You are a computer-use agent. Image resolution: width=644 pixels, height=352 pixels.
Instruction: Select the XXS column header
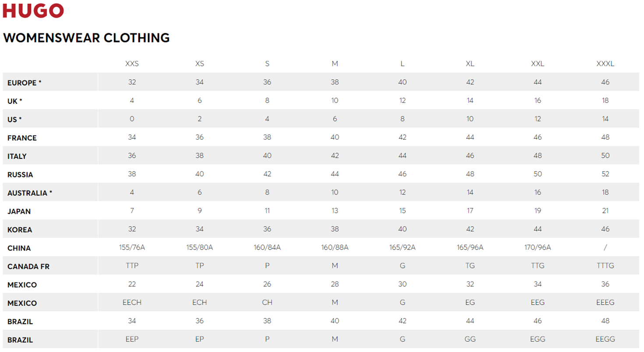click(132, 63)
